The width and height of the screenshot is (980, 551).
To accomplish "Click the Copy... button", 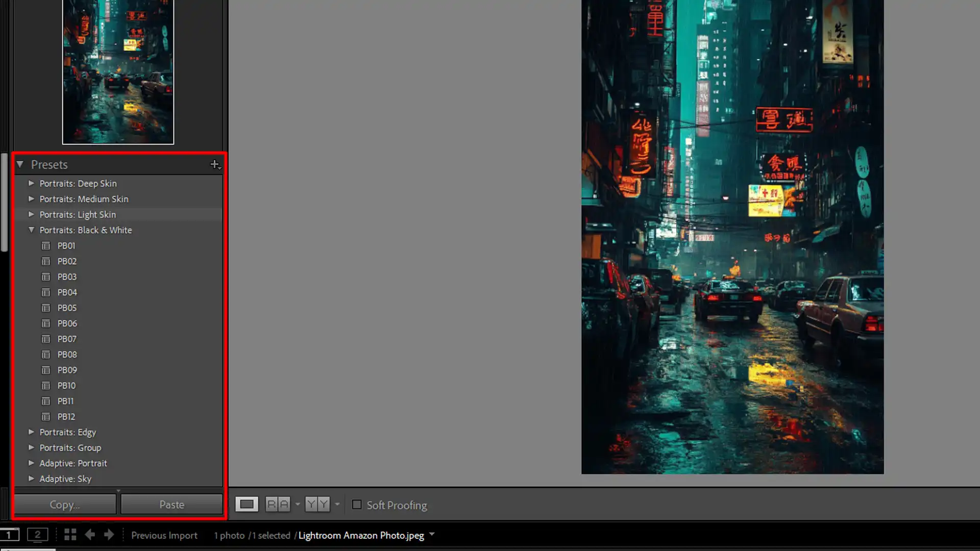I will (x=65, y=505).
